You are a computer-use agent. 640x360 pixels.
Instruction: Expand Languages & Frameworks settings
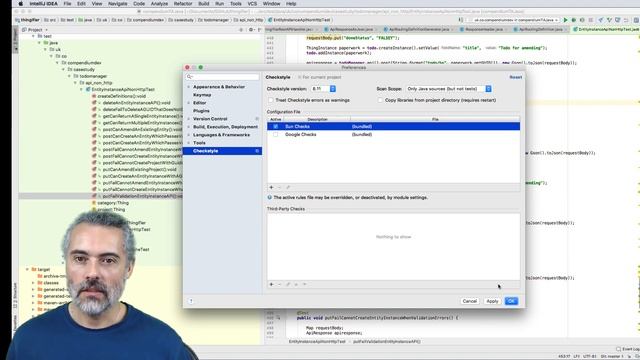pos(189,135)
